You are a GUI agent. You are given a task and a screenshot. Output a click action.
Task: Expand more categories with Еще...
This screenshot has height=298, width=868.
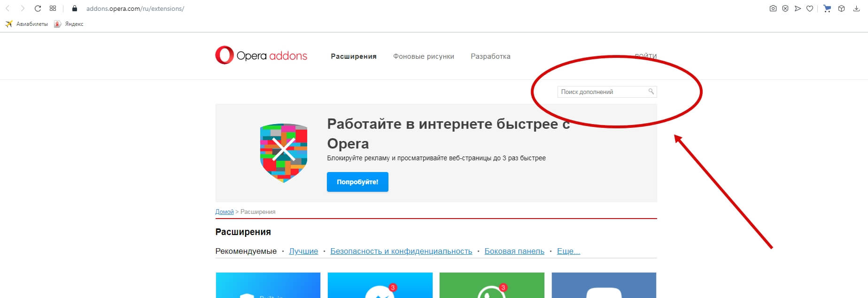(x=568, y=251)
